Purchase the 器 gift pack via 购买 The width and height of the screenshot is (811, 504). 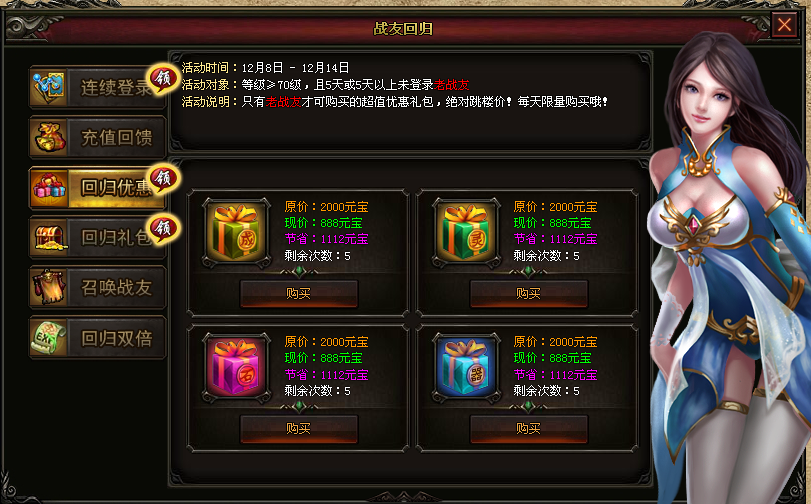[529, 428]
